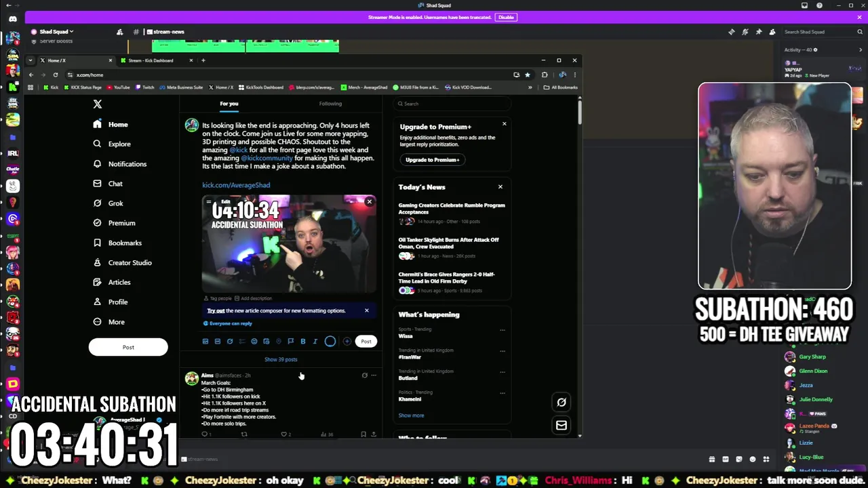
Task: Open floating Grok button
Action: tap(561, 403)
